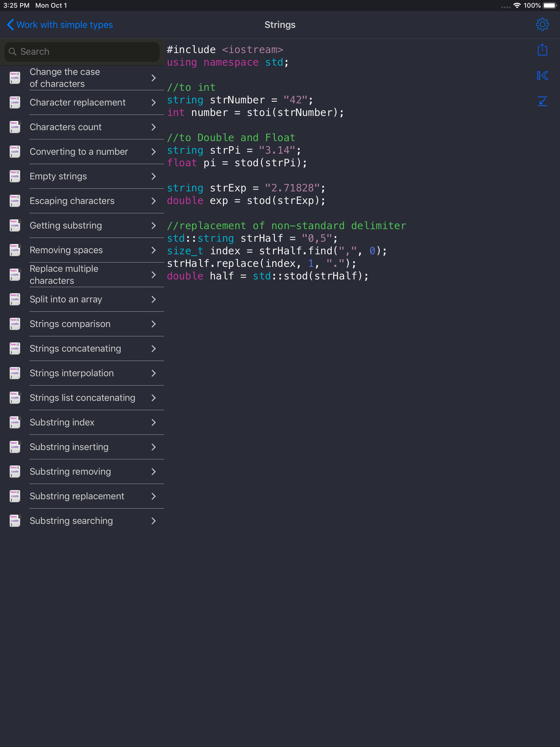Tap the func code icon next to Substring searching
Screen dimensions: 560x747
pyautogui.click(x=14, y=520)
